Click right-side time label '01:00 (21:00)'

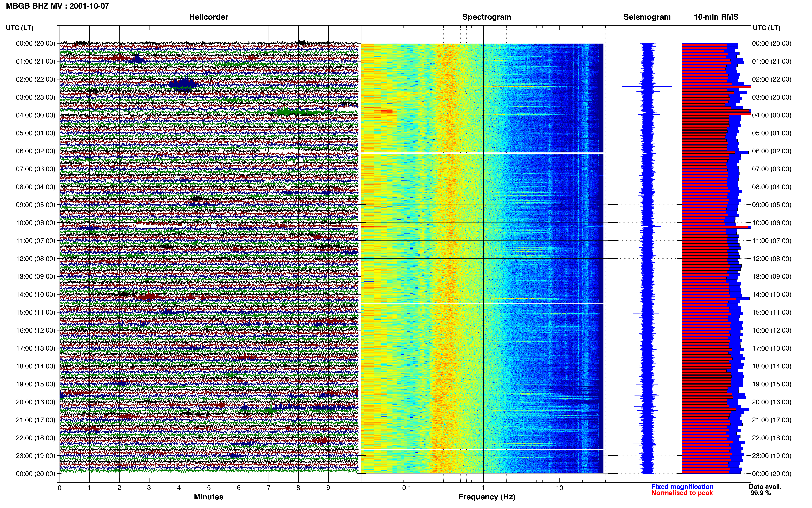[772, 61]
